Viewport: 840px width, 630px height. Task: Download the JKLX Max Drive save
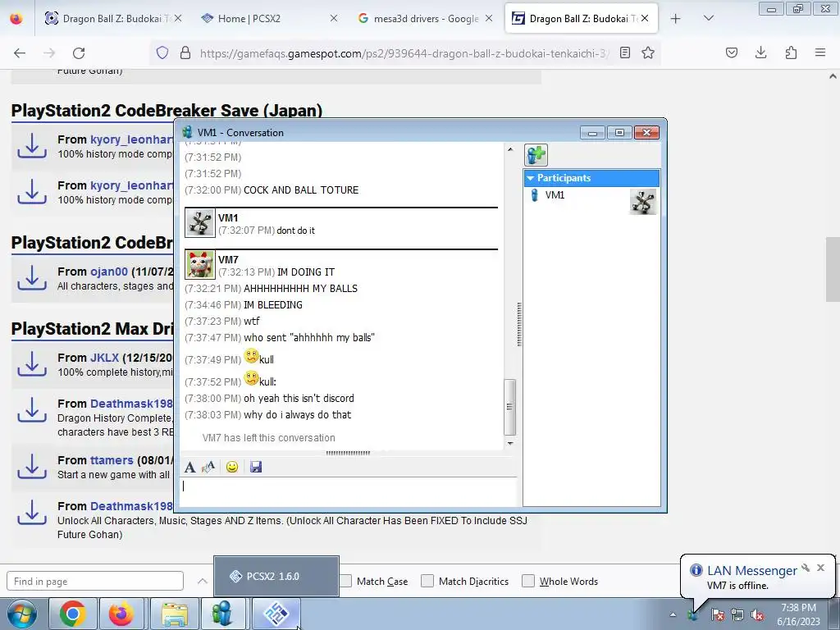[32, 363]
